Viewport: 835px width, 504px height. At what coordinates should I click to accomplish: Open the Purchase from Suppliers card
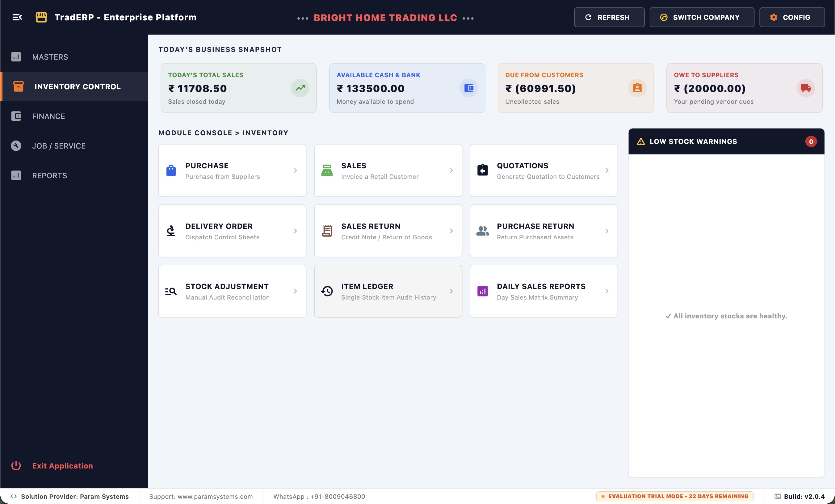coord(232,170)
